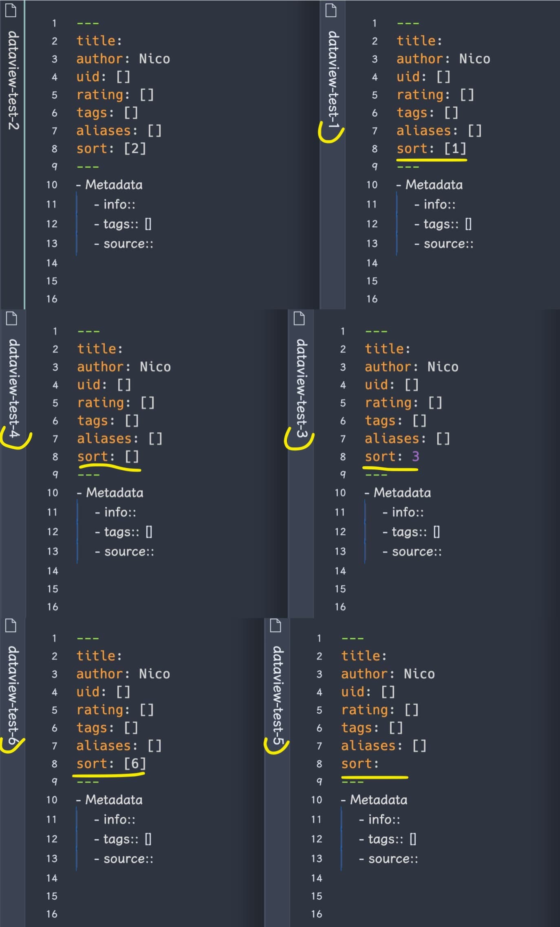Click '- source::' in dataview-test-5
Viewport: 560px width, 927px height.
point(388,859)
